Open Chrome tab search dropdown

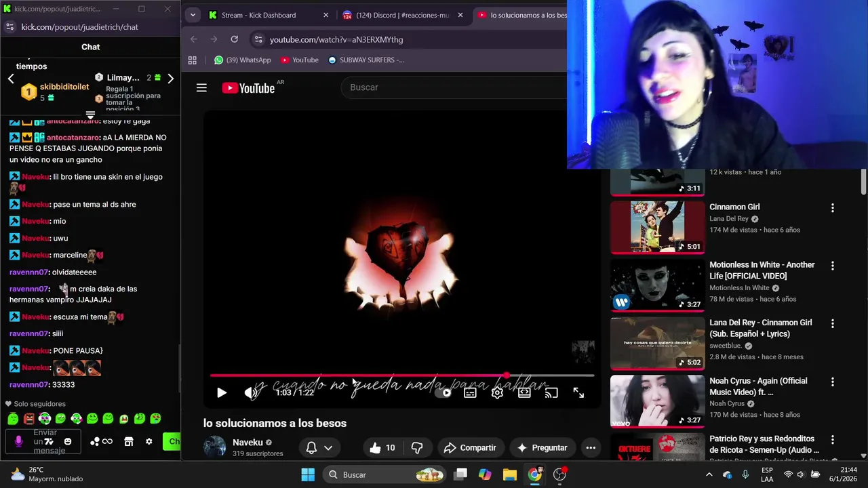193,15
